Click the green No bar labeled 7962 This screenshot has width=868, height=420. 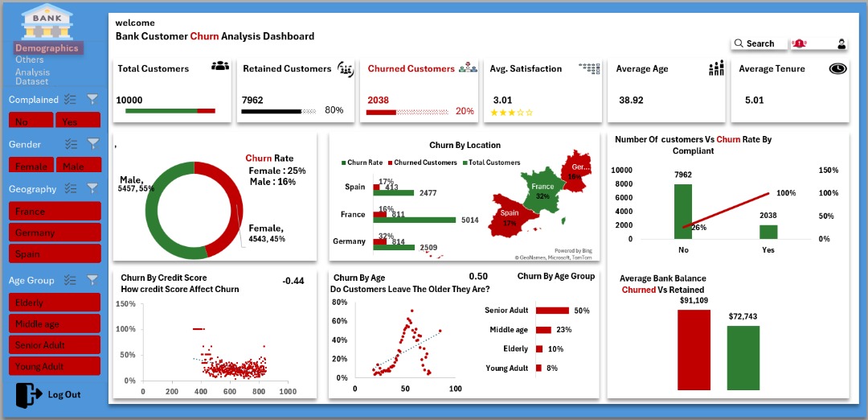pos(683,211)
